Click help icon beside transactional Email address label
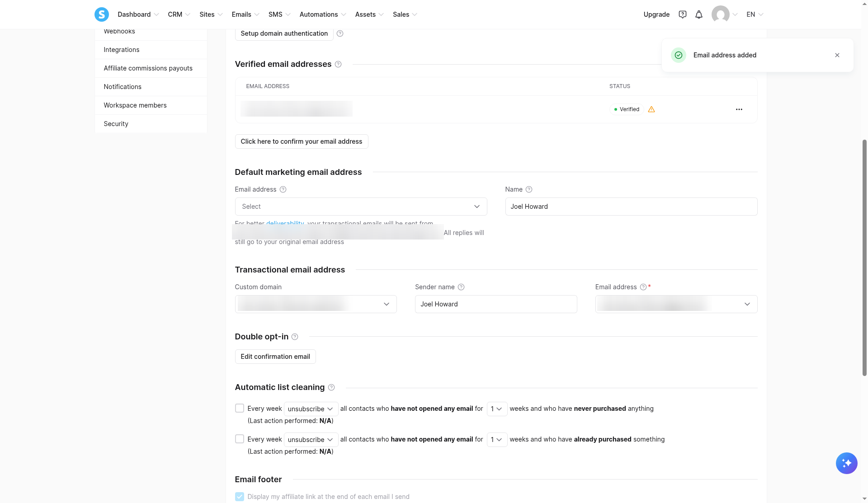Image resolution: width=868 pixels, height=503 pixels. click(643, 287)
